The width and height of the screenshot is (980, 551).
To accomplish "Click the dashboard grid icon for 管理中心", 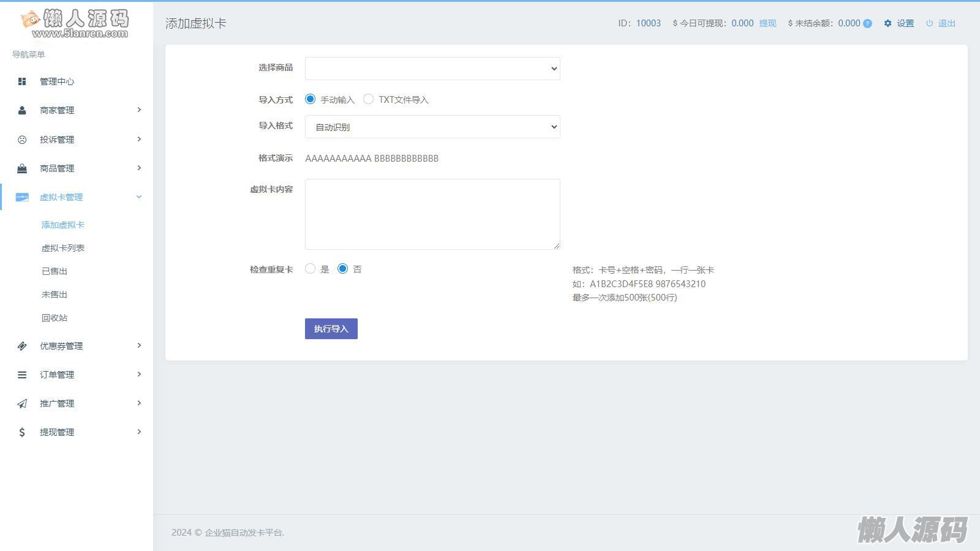I will (x=22, y=81).
